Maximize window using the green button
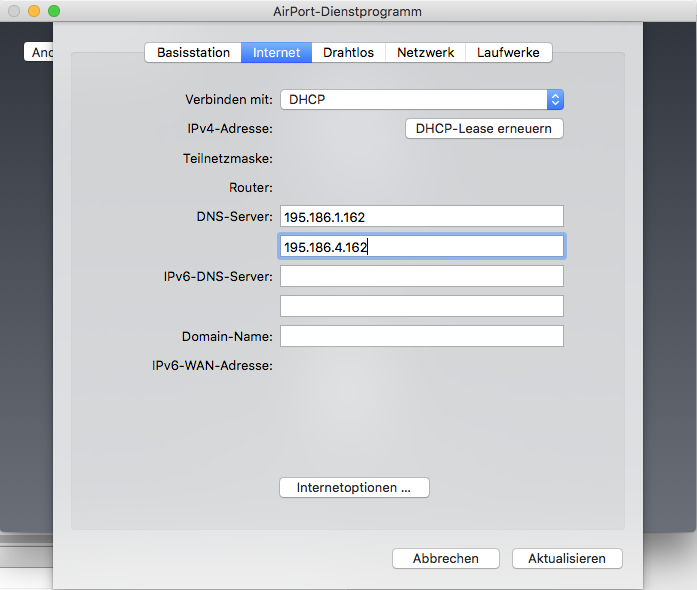Screen dimensions: 697x590 [54, 11]
